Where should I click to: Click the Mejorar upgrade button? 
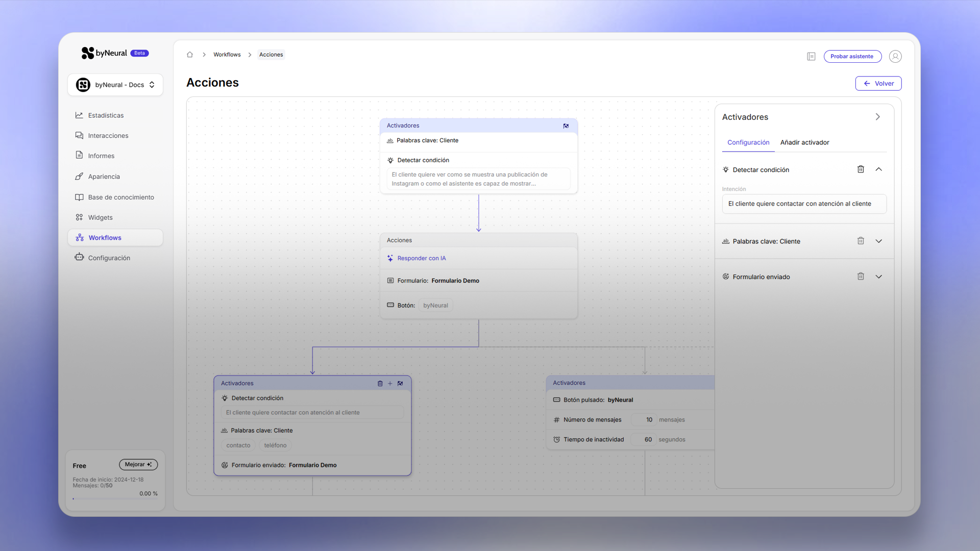[138, 465]
